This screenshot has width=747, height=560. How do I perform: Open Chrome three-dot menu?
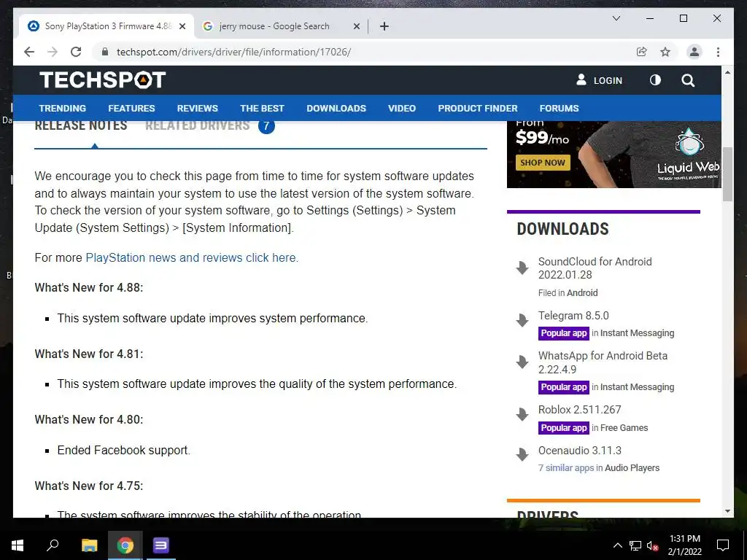point(718,52)
